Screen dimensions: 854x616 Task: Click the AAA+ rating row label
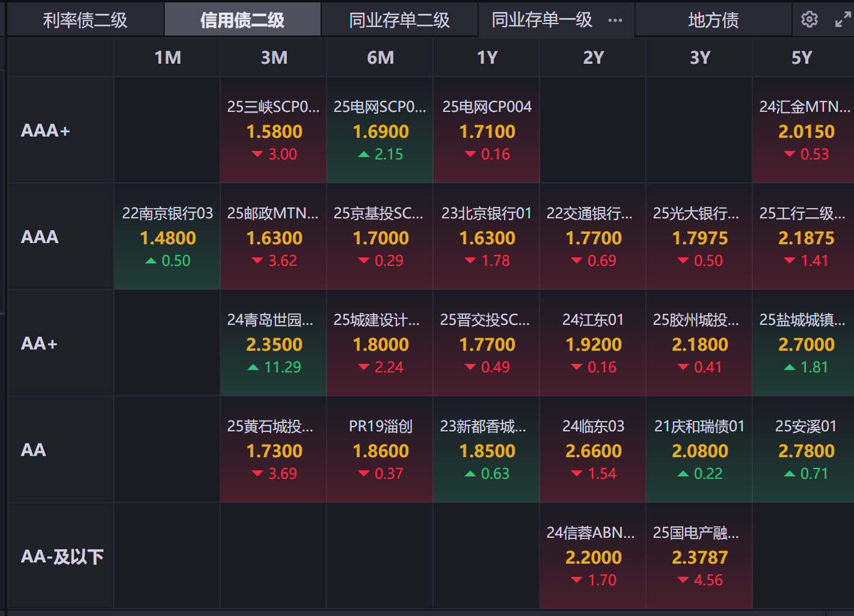point(46,131)
